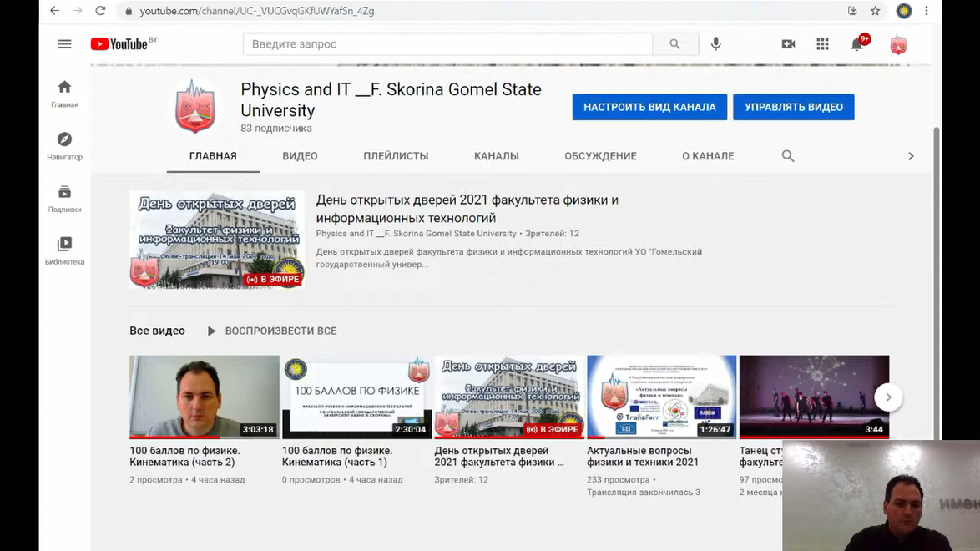This screenshot has width=980, height=551.
Task: Open 100 БАЛЛОВ ПО ФИЗИКЕ thumbnail 2:30:04
Action: point(357,397)
